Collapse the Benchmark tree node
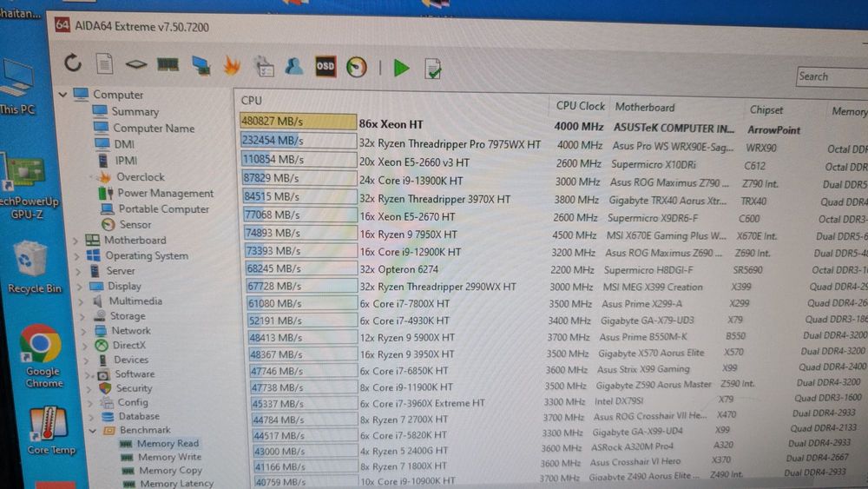The width and height of the screenshot is (868, 489). click(x=93, y=430)
